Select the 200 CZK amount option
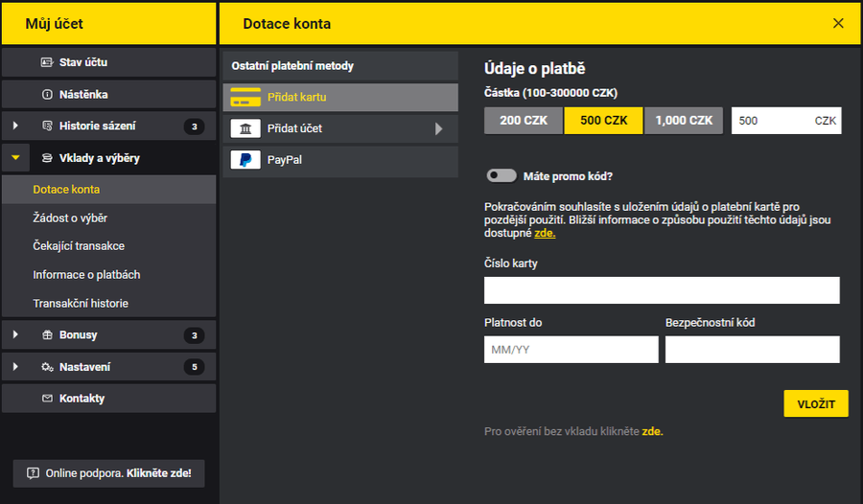Image resolution: width=863 pixels, height=504 pixels. click(524, 121)
